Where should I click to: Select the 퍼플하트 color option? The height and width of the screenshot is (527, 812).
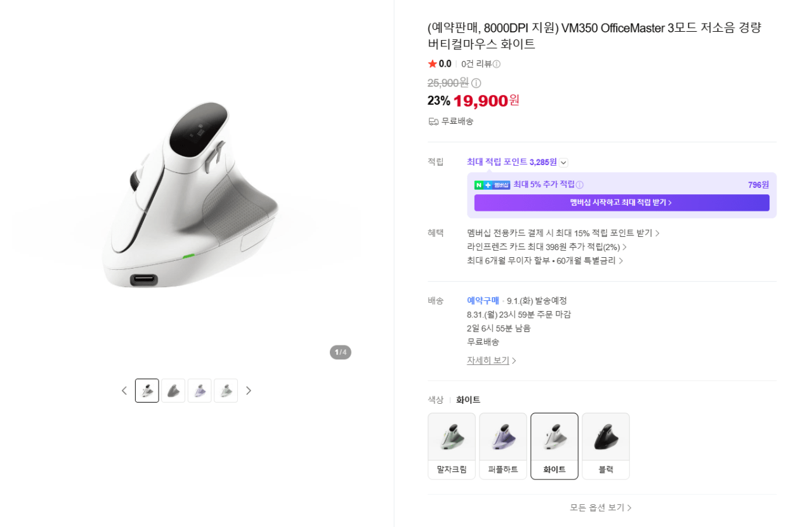point(503,446)
